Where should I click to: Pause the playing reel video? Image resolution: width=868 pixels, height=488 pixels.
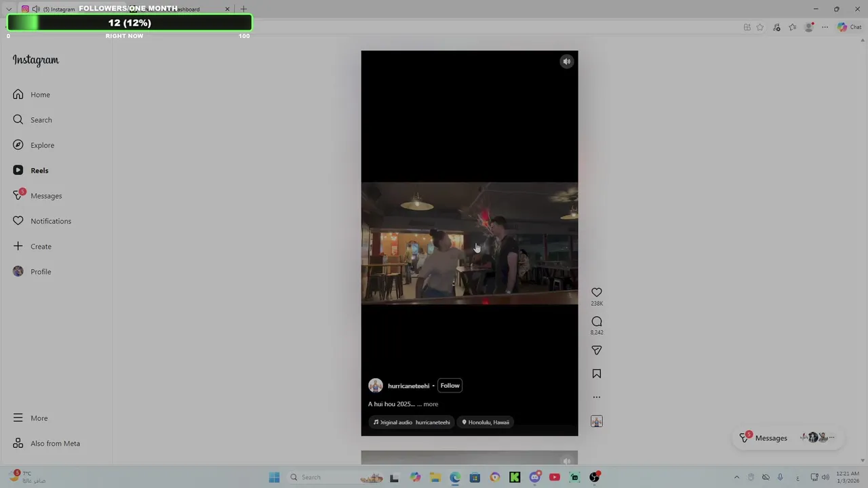469,243
